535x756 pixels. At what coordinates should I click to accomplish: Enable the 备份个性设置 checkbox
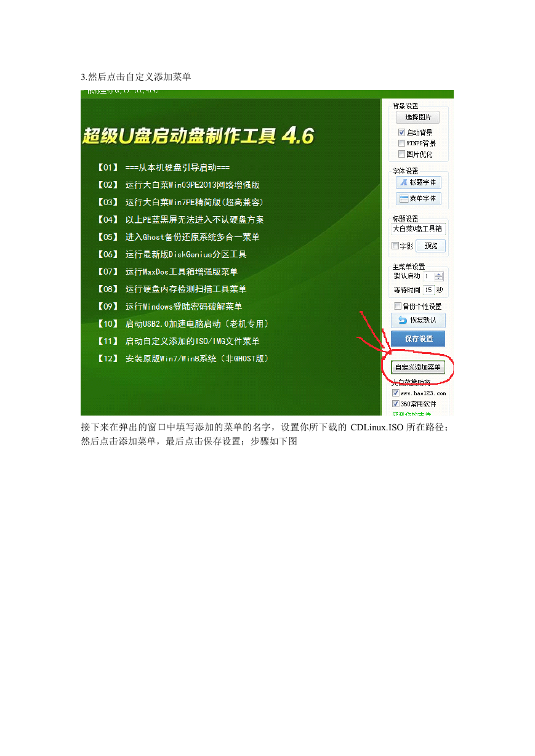398,306
